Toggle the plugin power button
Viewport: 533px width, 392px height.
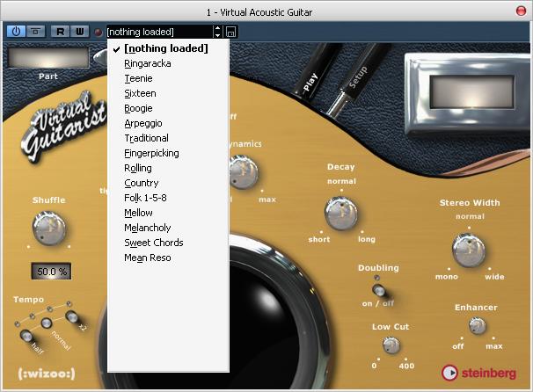click(x=16, y=31)
